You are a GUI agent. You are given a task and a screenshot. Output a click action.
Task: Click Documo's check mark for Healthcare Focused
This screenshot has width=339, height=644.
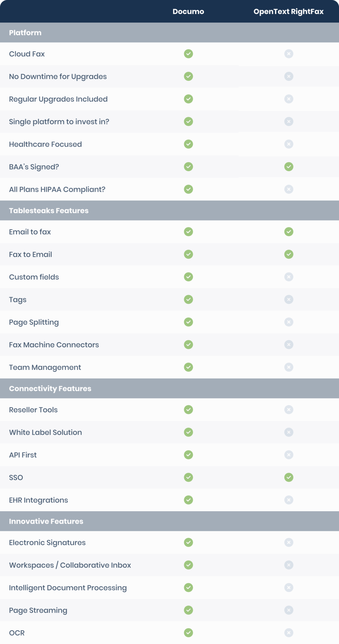[188, 144]
